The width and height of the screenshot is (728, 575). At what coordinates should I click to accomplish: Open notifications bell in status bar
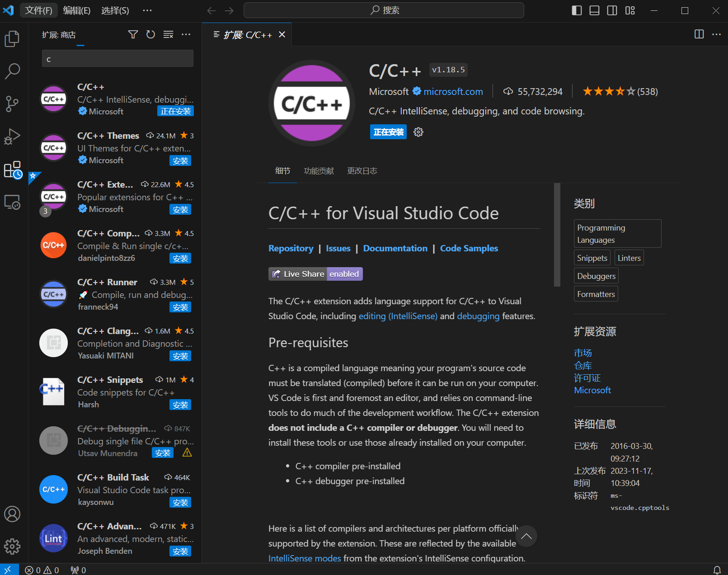tap(717, 570)
